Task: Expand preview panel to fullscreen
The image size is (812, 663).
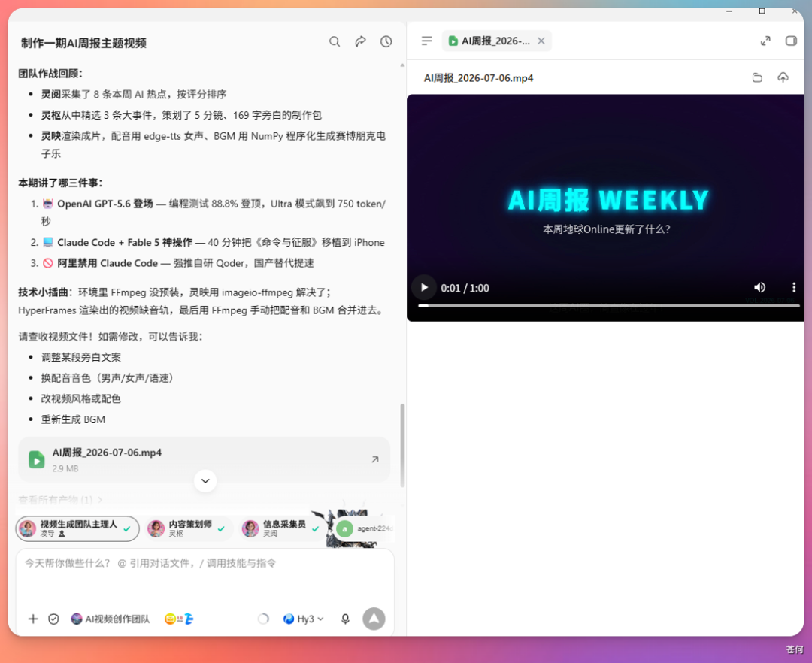Action: pyautogui.click(x=765, y=41)
